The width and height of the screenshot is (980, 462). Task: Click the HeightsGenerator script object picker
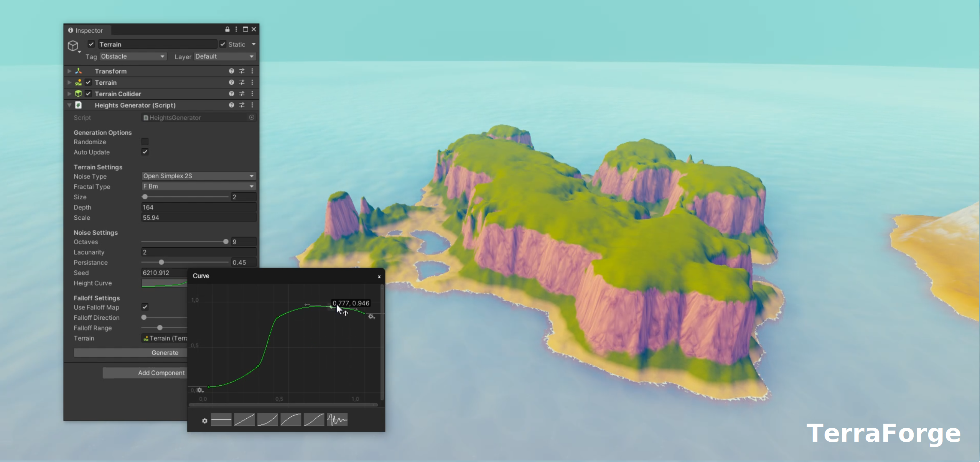click(252, 118)
